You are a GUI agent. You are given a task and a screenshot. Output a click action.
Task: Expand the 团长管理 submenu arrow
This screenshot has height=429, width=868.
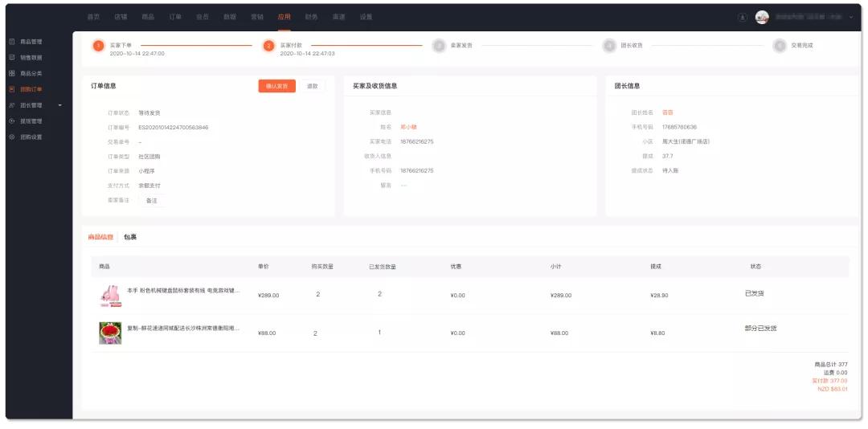click(x=60, y=105)
